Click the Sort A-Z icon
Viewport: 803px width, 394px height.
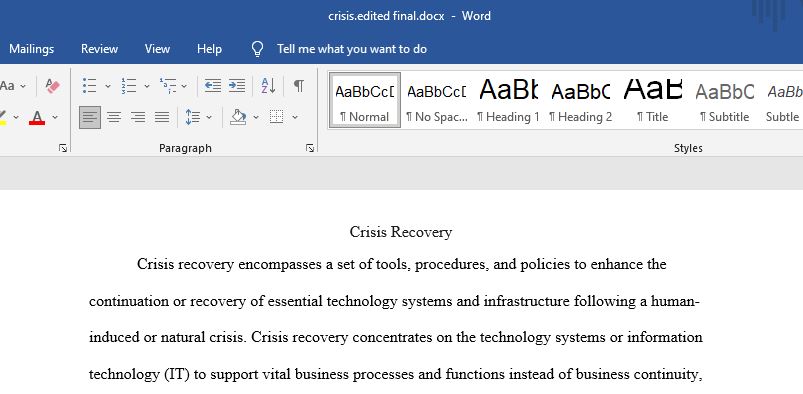[268, 86]
